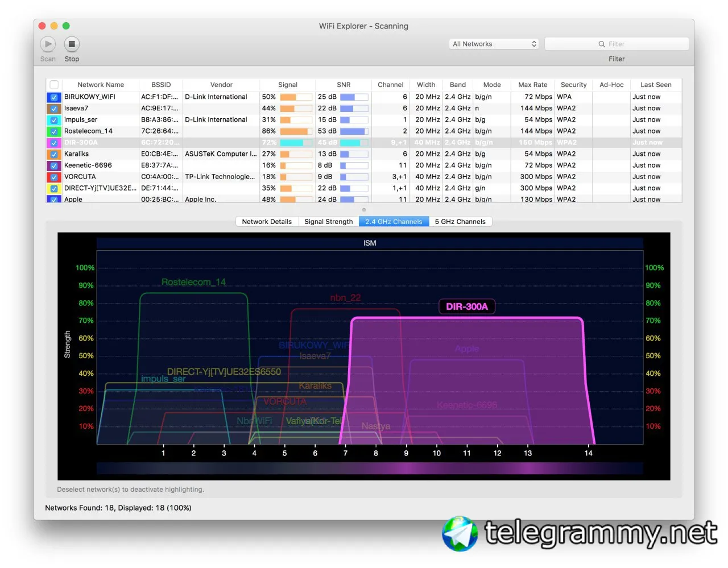Start scanning with the Scan button

(48, 44)
